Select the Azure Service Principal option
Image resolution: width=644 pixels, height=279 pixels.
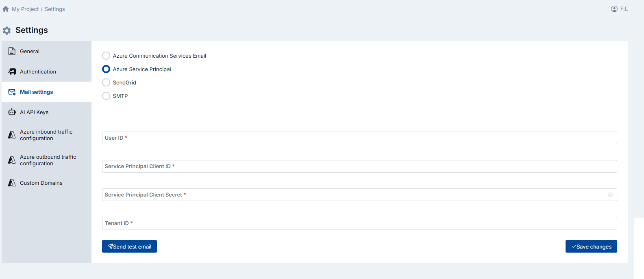point(106,69)
